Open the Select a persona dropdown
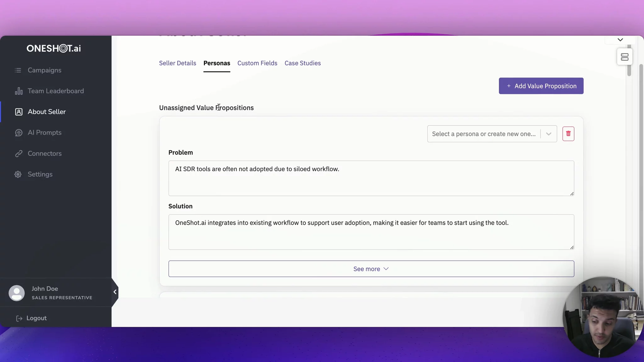644x362 pixels. [492, 134]
